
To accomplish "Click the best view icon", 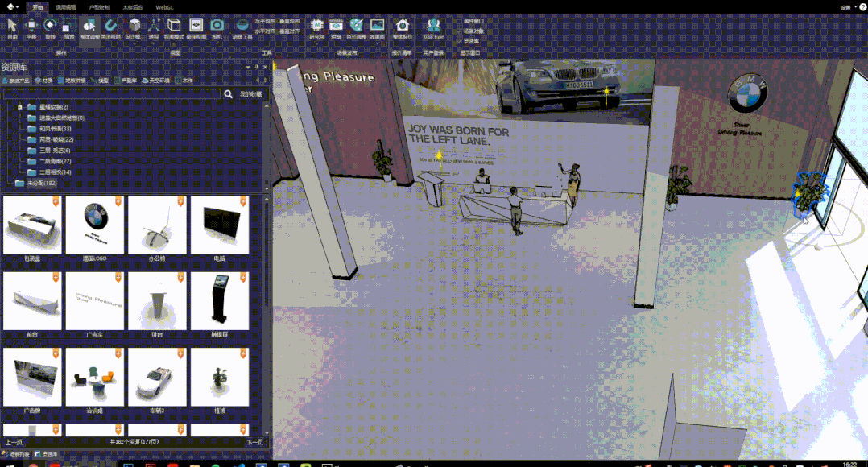I will (x=196, y=25).
